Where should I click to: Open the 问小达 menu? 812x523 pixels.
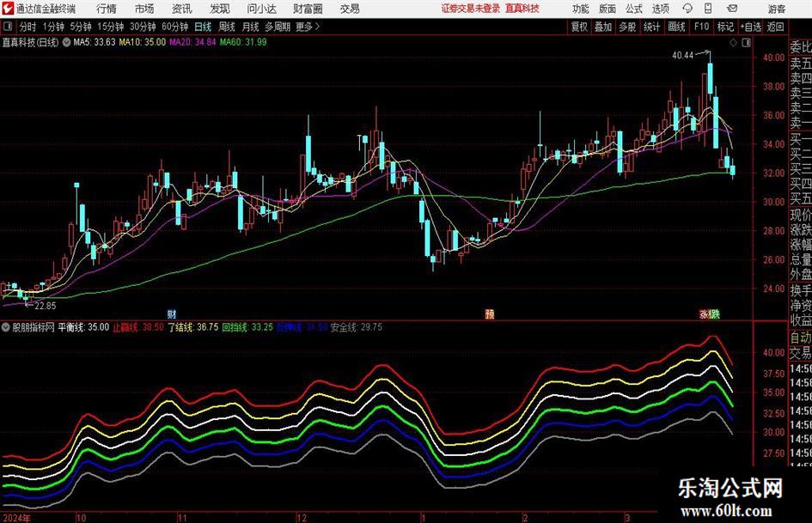261,9
